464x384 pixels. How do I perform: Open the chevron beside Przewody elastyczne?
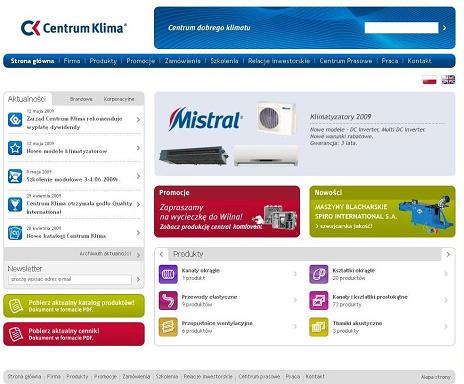[295, 300]
